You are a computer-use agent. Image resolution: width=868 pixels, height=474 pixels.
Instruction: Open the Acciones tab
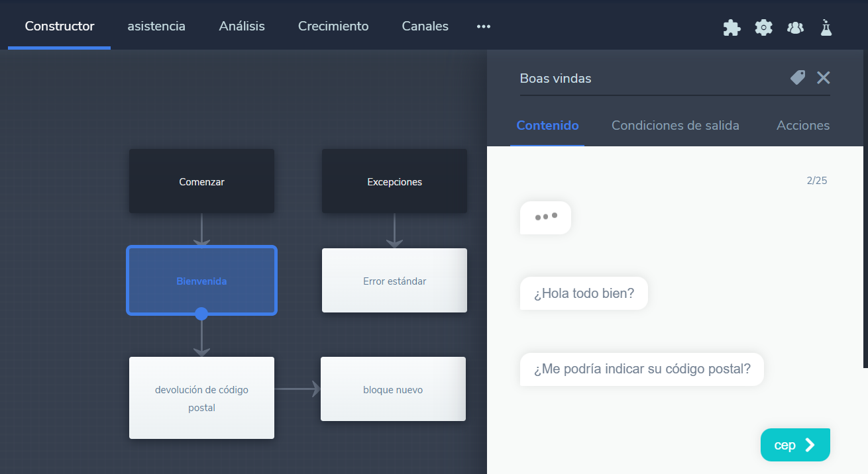(x=802, y=125)
